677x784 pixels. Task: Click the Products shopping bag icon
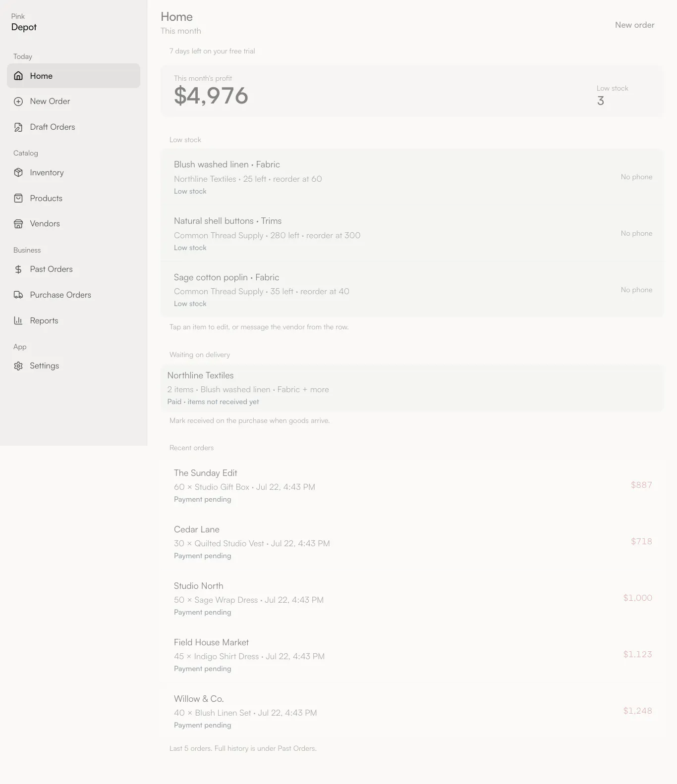pos(18,198)
